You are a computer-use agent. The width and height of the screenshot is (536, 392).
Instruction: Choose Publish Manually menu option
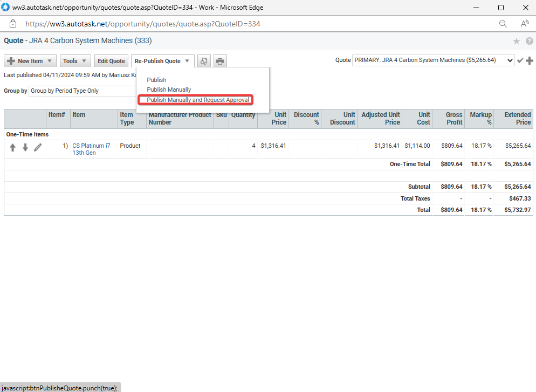click(x=169, y=90)
